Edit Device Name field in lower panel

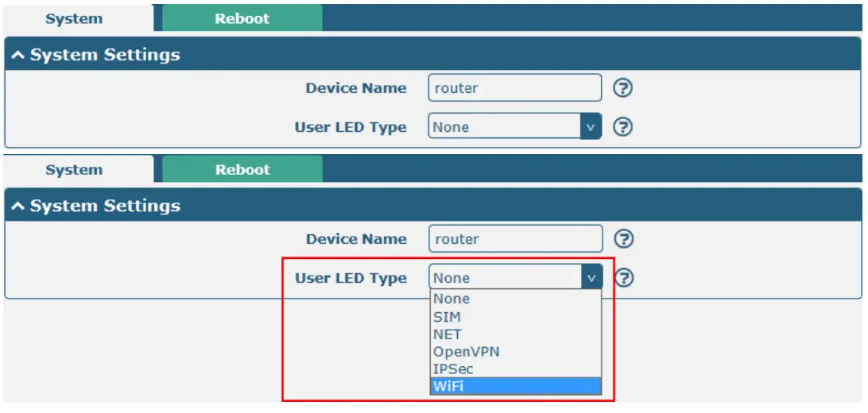(515, 239)
